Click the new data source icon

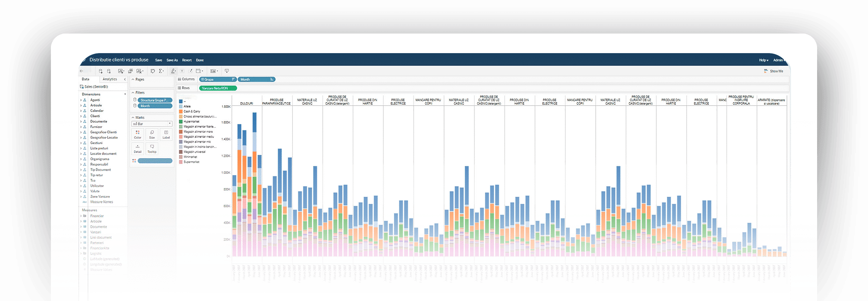[101, 71]
